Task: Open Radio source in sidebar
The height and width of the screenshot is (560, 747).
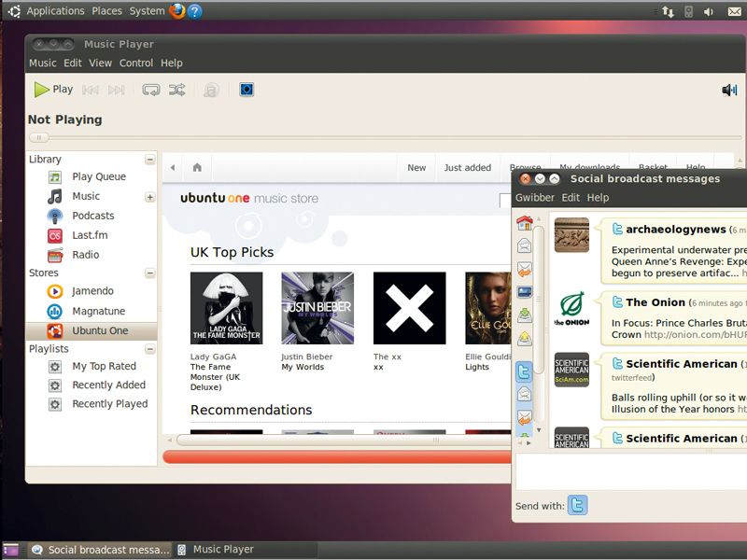Action: coord(86,255)
